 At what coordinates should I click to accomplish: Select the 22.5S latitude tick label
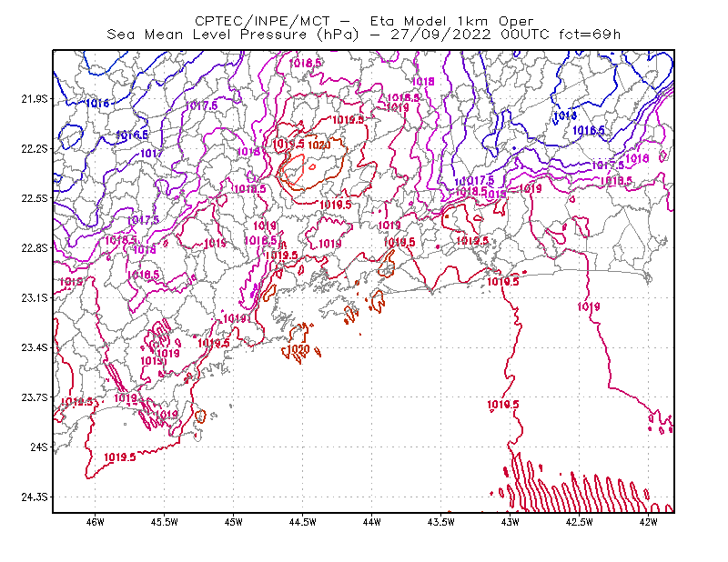tap(35, 198)
